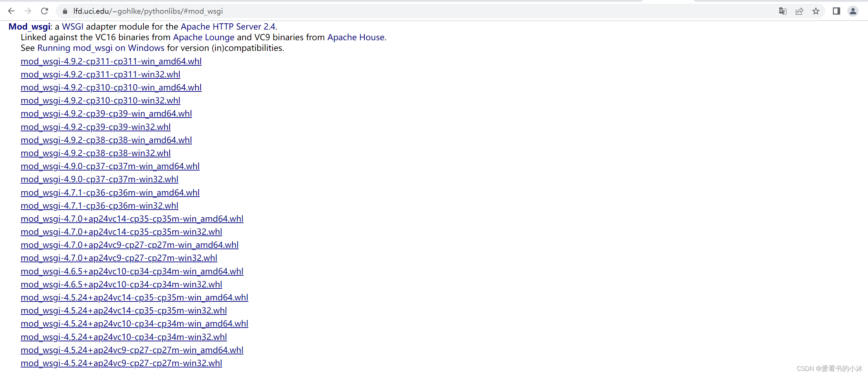Open mod_wsgi-4.7.0+ap24vc9-cp27-cp27m-win32.whl link

click(x=119, y=257)
